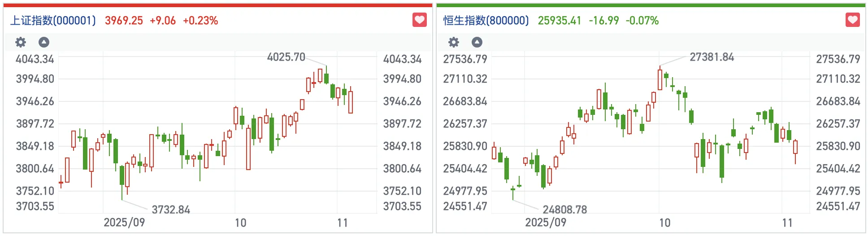Click 2025/09 date marker on 上证指数 chart
This screenshot has height=236, width=868.
(x=124, y=223)
